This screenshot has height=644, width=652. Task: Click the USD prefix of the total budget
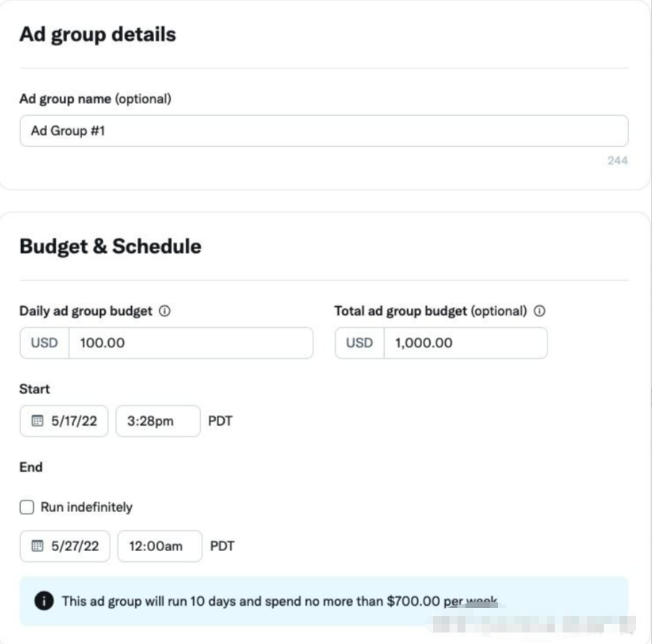360,343
